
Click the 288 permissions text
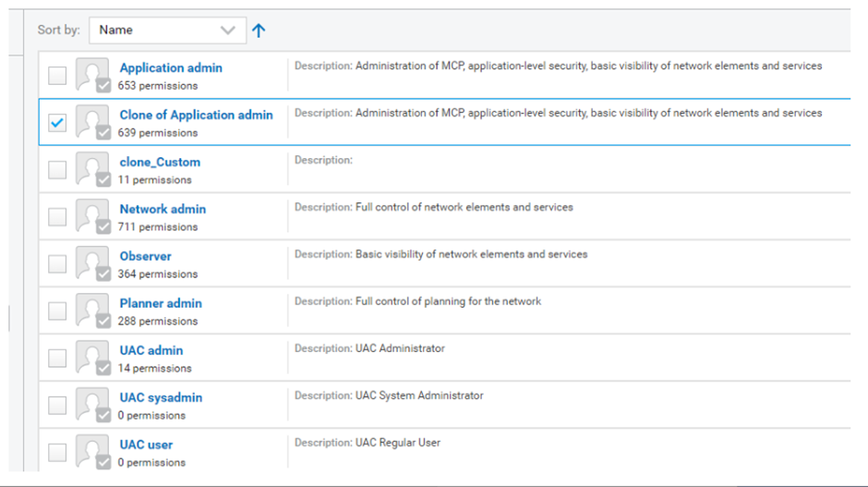coord(158,322)
